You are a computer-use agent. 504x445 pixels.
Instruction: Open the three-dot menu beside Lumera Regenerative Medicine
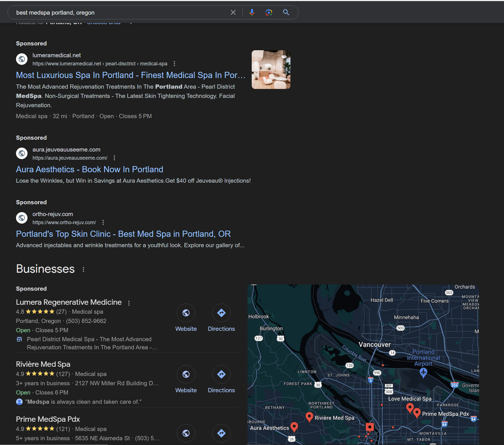[x=129, y=303]
